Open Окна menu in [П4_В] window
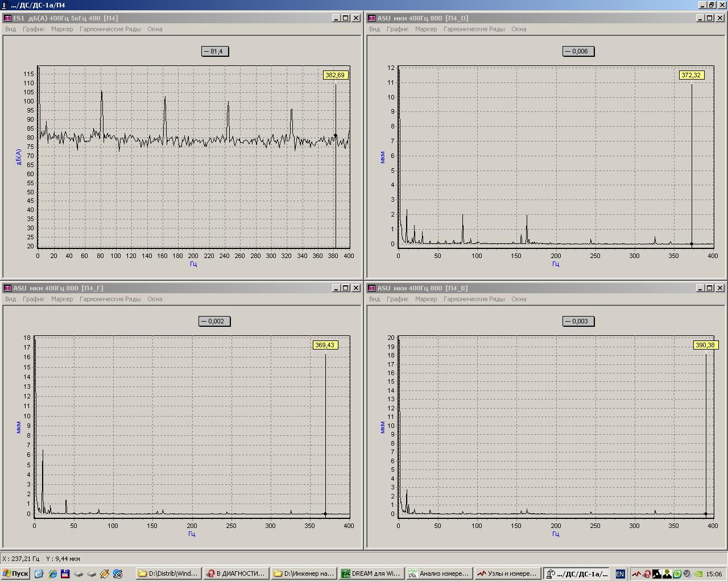Viewport: 728px width, 582px height. tap(519, 299)
